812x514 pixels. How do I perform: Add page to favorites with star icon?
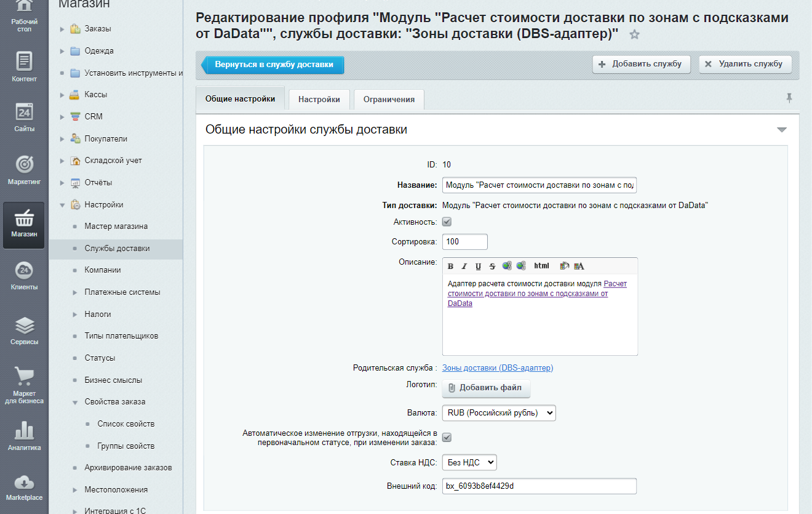634,35
